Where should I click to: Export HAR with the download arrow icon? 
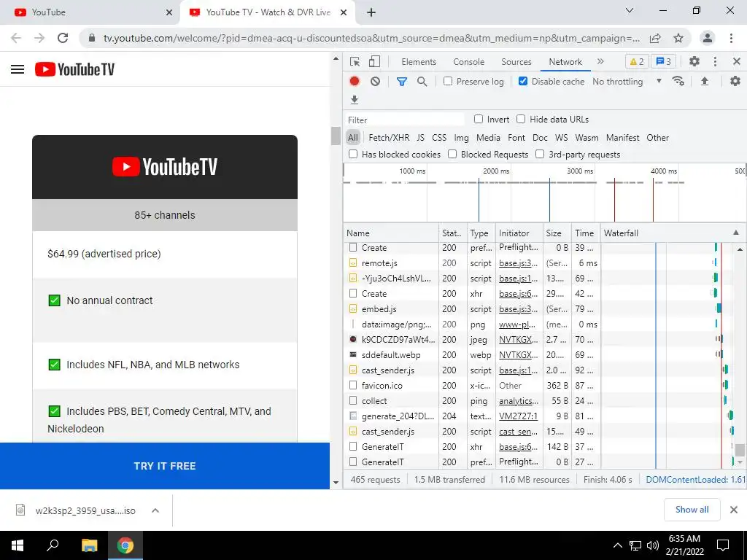click(x=355, y=99)
